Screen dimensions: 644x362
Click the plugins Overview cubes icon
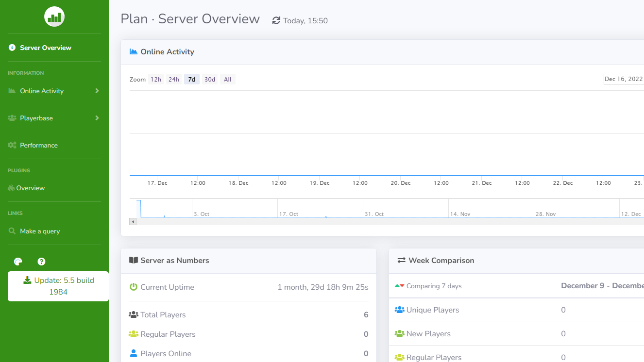point(11,188)
